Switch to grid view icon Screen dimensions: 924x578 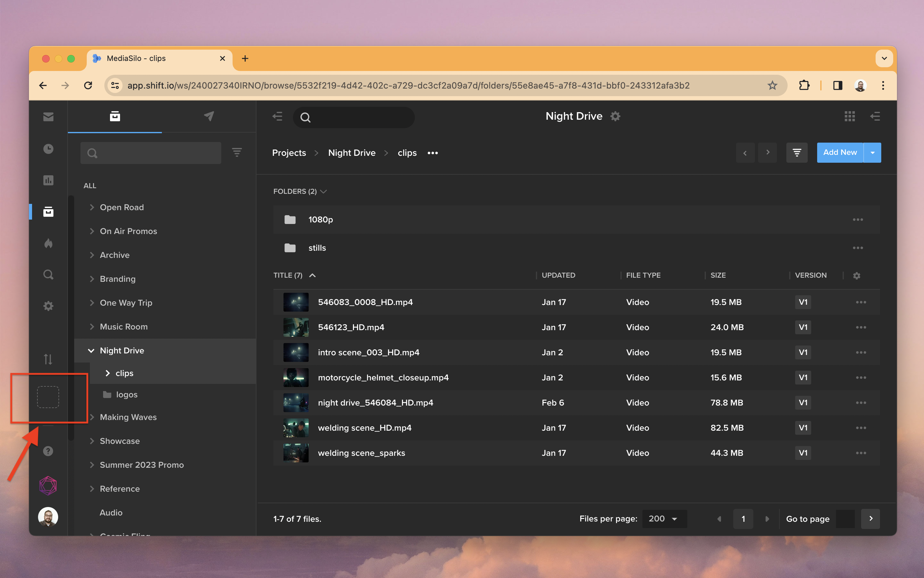pyautogui.click(x=850, y=116)
